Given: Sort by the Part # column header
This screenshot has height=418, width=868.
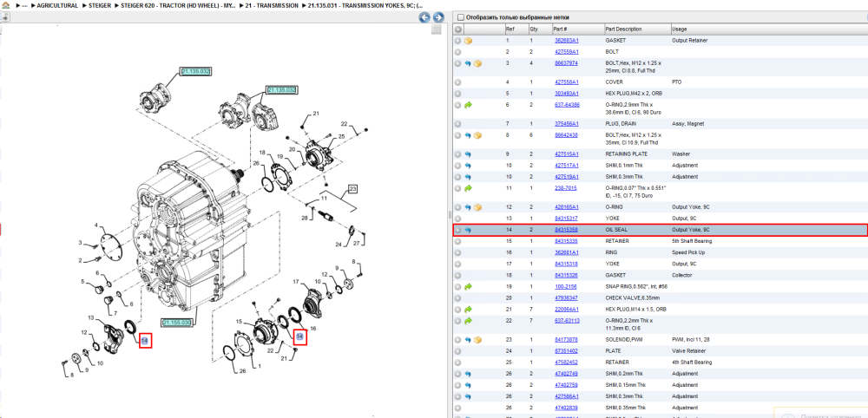Looking at the screenshot, I should (577, 29).
